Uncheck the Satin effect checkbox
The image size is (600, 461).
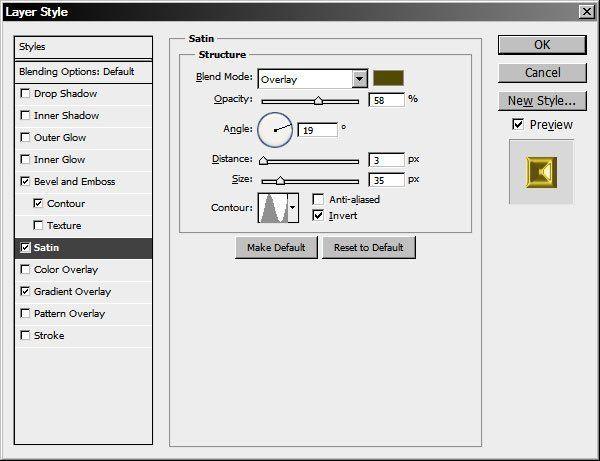pos(25,248)
